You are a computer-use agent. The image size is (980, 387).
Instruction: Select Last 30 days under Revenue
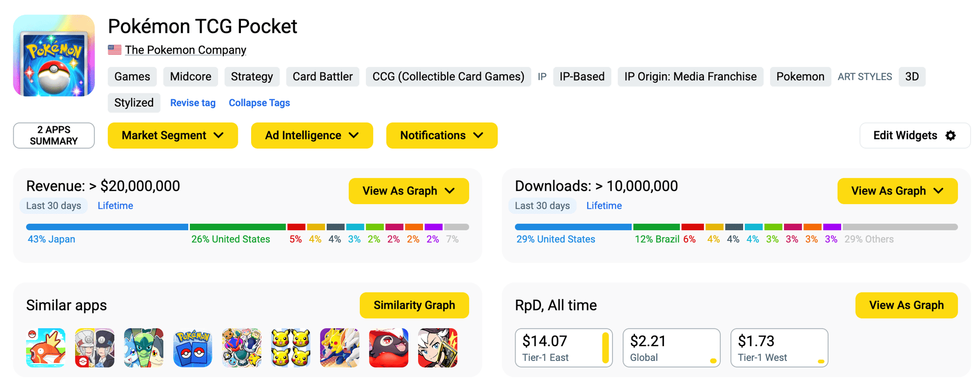[x=54, y=206]
